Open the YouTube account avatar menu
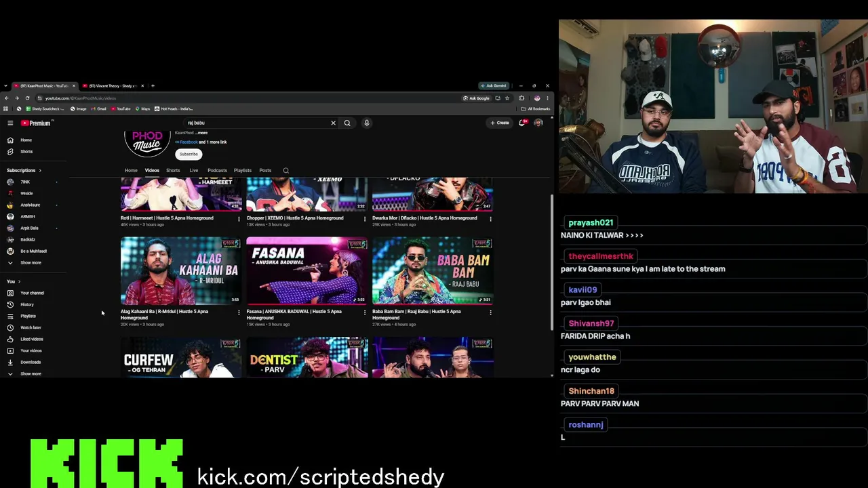Image resolution: width=868 pixels, height=488 pixels. click(x=538, y=123)
